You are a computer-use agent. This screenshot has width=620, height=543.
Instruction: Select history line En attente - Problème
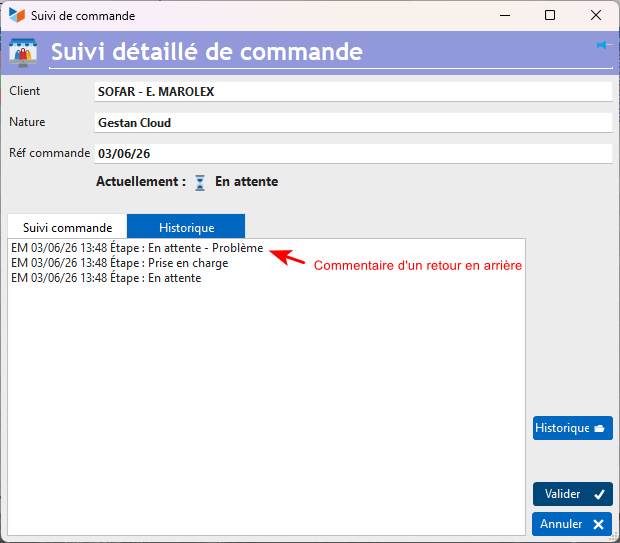[x=137, y=248]
